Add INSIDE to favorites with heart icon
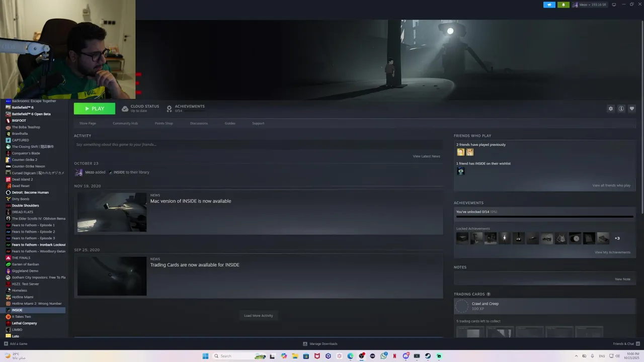The width and height of the screenshot is (644, 362). [x=632, y=109]
